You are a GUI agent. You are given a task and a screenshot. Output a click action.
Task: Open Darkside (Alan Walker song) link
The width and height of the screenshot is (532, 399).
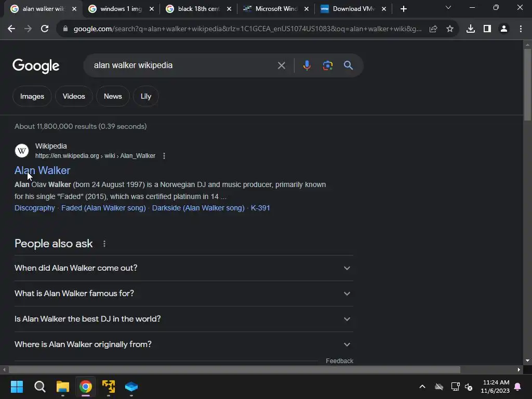click(198, 208)
